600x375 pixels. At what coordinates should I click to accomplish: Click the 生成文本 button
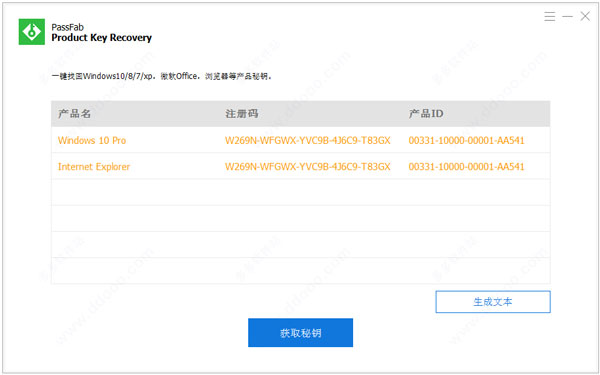point(493,302)
